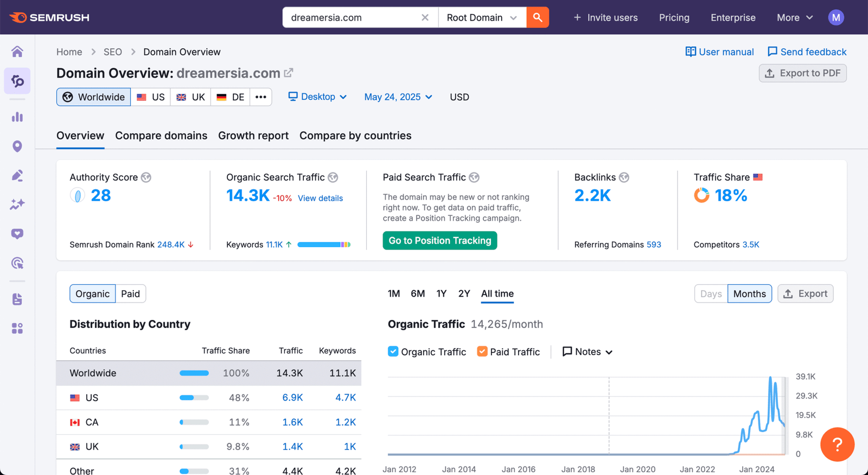Select the All time range
The image size is (868, 475).
[x=497, y=293]
